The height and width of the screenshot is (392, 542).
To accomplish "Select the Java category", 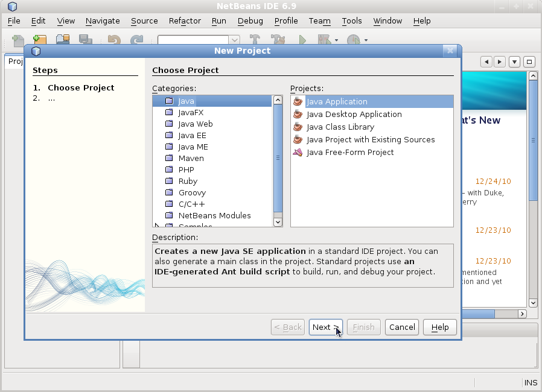I will click(212, 101).
